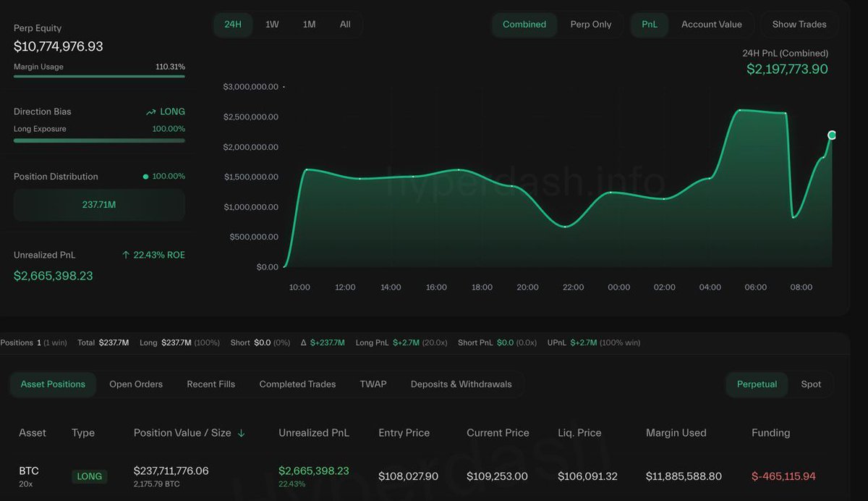The image size is (868, 501).
Task: Click Perp Equity value $10,774,976.93
Action: coord(59,46)
